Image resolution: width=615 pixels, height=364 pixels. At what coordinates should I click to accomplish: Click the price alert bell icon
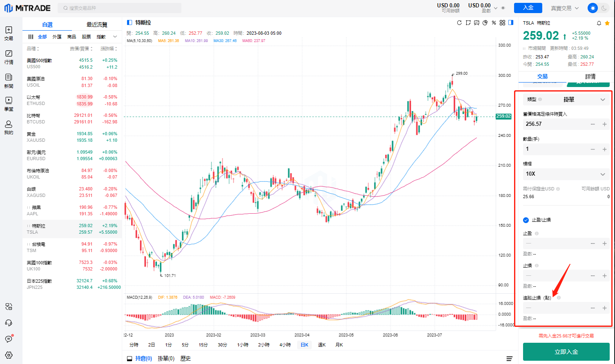click(599, 23)
